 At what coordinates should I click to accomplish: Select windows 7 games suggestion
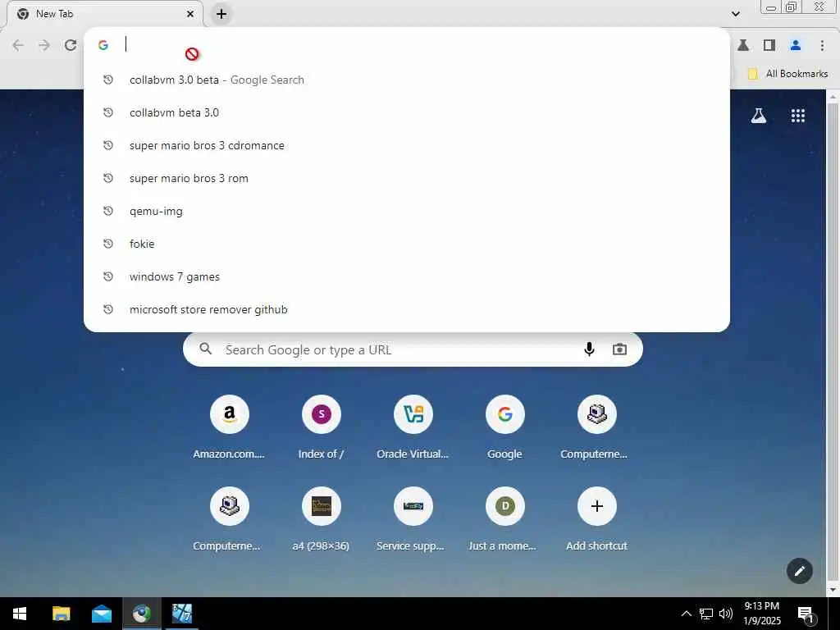pyautogui.click(x=407, y=276)
